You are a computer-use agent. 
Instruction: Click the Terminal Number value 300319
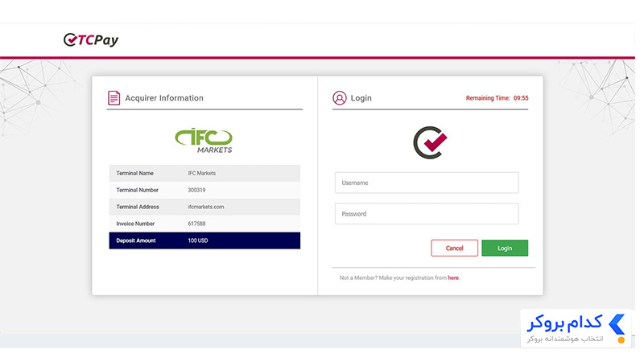point(196,190)
